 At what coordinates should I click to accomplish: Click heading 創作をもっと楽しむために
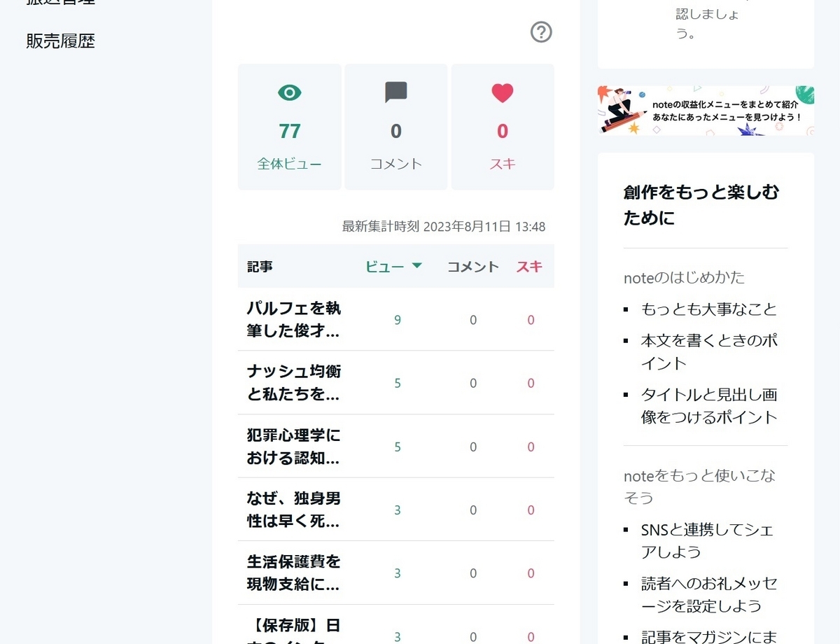pos(701,204)
